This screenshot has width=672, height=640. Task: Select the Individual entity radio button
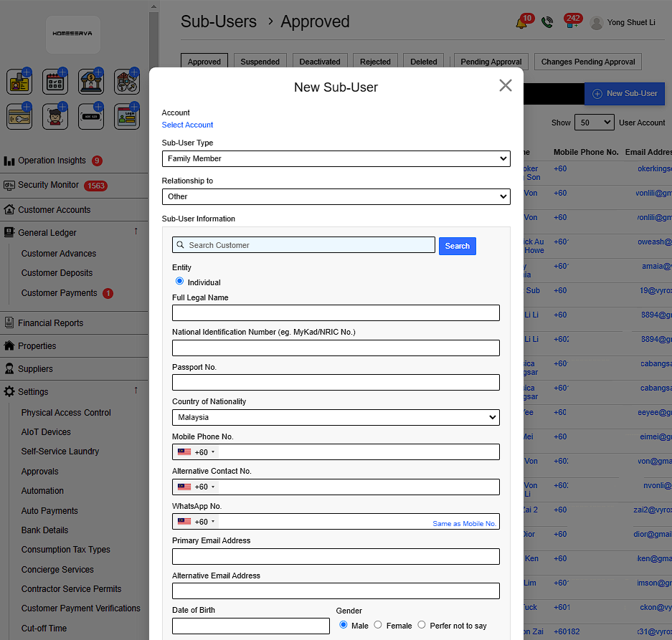(x=180, y=281)
